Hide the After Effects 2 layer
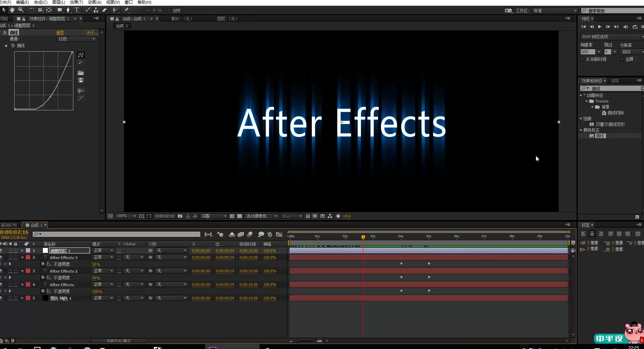 click(x=1, y=271)
